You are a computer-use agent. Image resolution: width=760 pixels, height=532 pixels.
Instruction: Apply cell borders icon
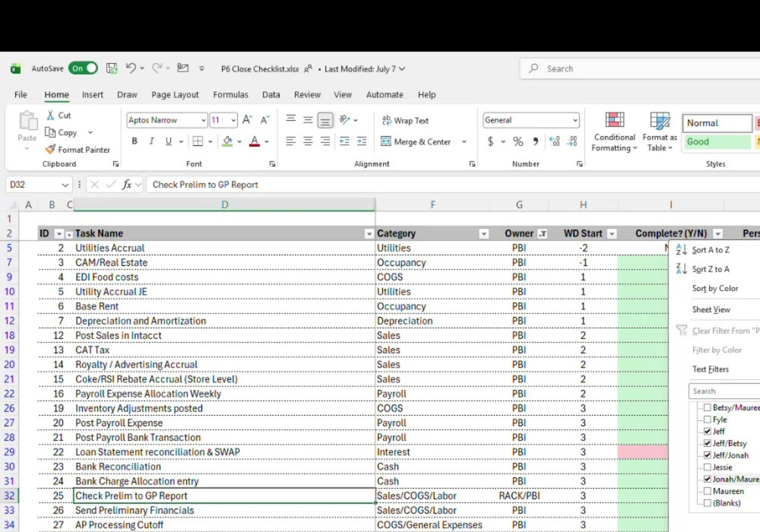[198, 141]
